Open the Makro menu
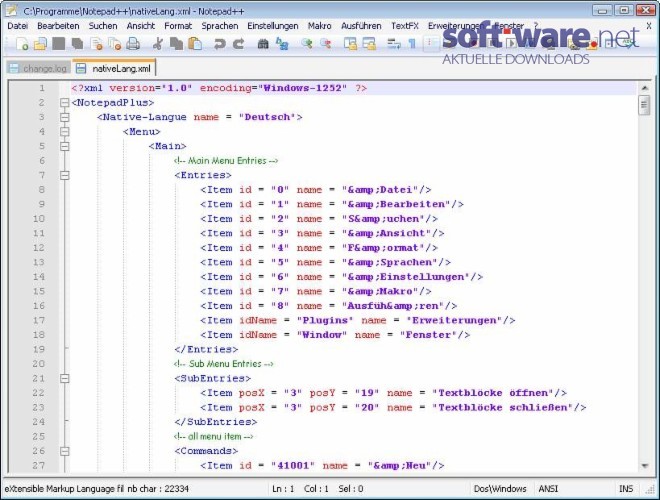Viewport: 660px width, 500px height. [319, 26]
